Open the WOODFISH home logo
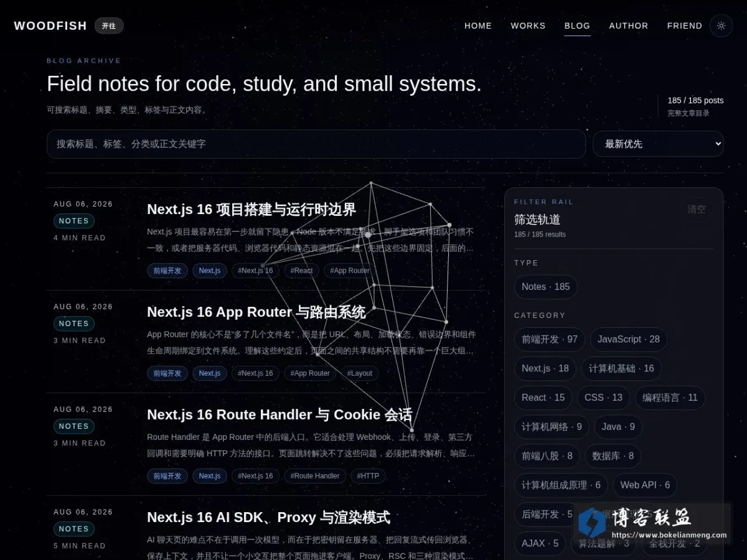Image resolution: width=747 pixels, height=560 pixels. 50,26
